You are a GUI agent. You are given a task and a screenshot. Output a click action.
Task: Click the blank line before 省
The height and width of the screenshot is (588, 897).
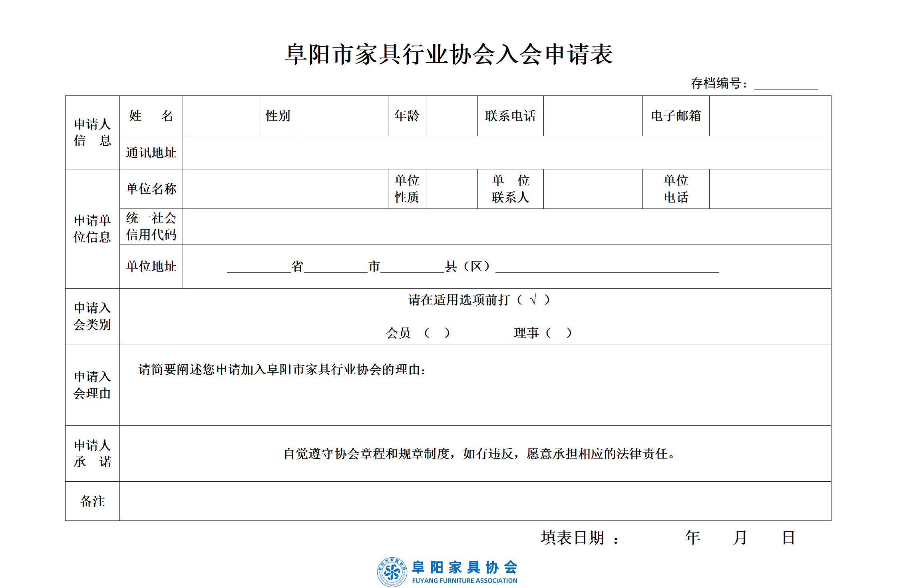(x=259, y=267)
